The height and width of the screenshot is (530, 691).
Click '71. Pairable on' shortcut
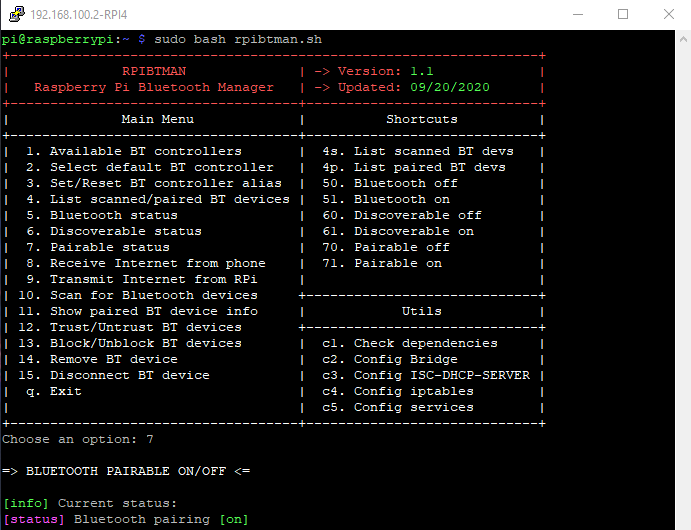[382, 263]
